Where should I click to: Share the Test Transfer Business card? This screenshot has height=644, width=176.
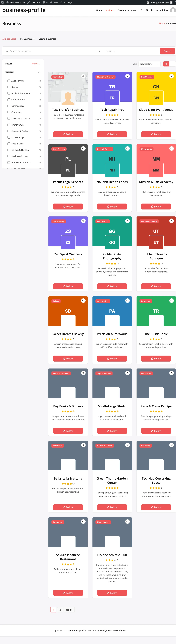(x=83, y=76)
